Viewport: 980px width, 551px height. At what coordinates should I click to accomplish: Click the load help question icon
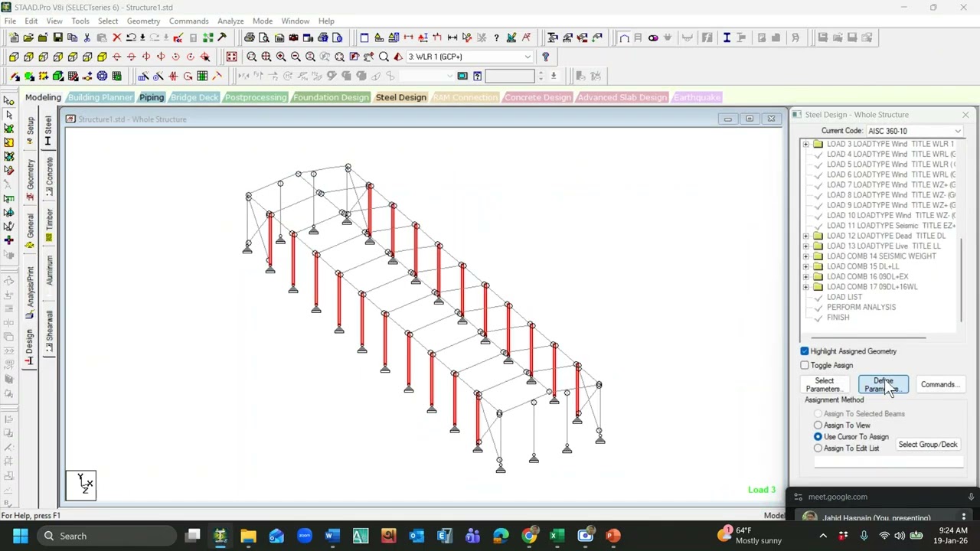coord(545,57)
